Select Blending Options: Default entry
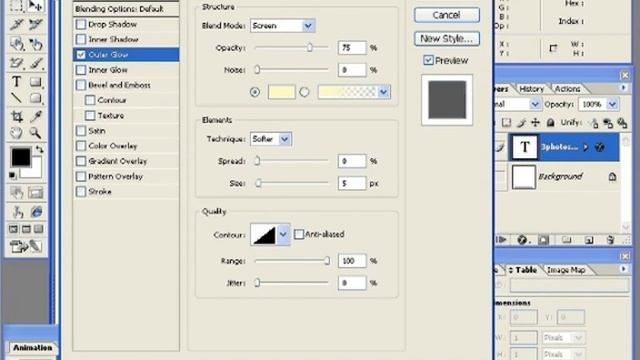Screen dimensions: 640x360 coord(126,9)
